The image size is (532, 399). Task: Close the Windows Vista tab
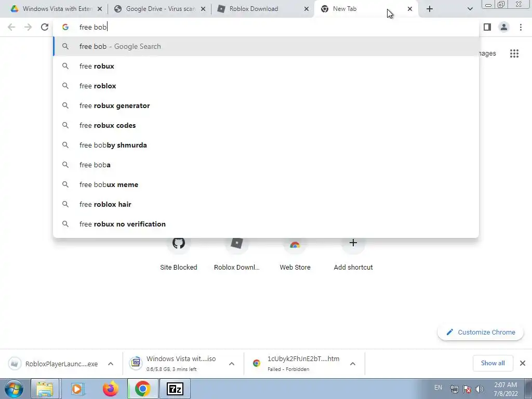point(100,9)
